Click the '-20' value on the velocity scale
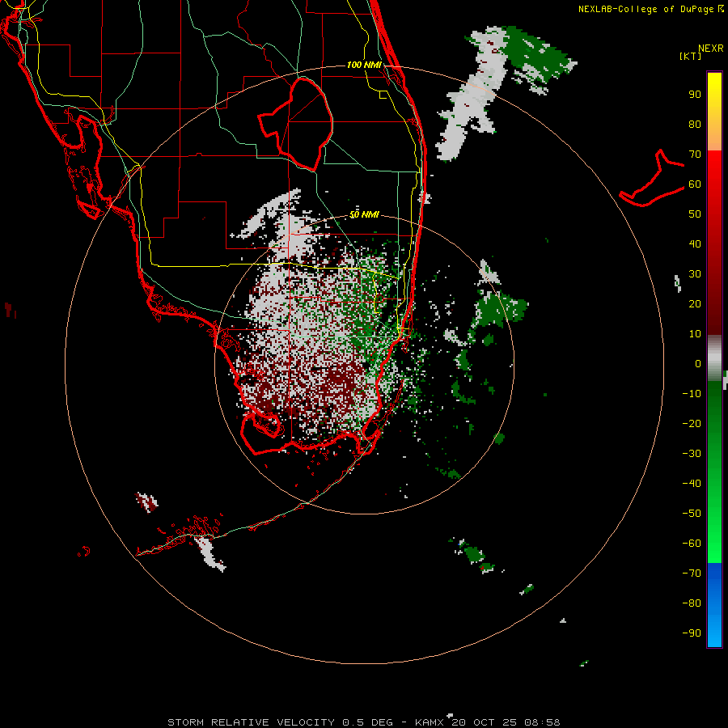Image resolution: width=728 pixels, height=728 pixels. pos(692,423)
